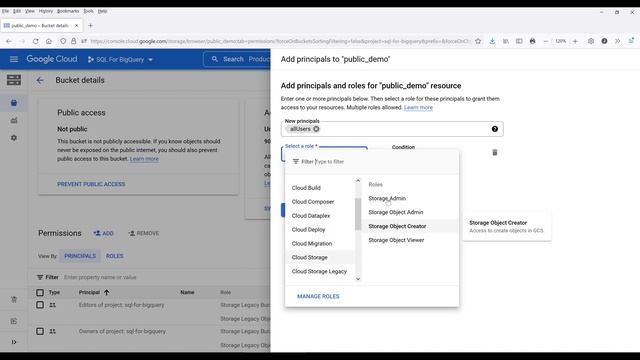640x360 pixels.
Task: Select the Cloud Storage Legacy category
Action: tap(319, 271)
